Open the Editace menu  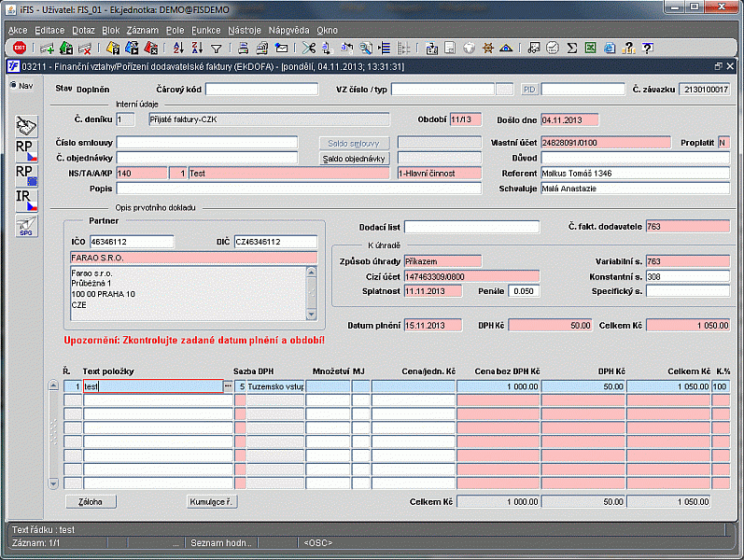(x=49, y=30)
